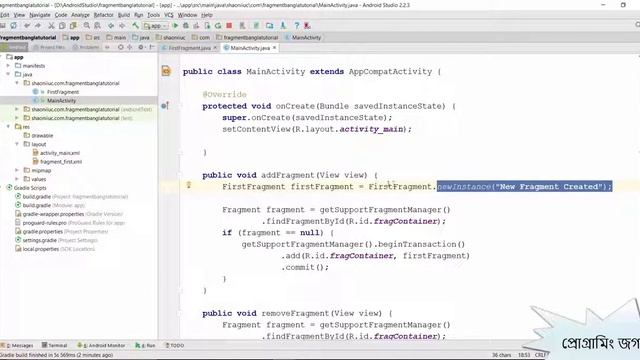Click the Undo arrow icon
The width and height of the screenshot is (640, 360).
[x=27, y=25]
